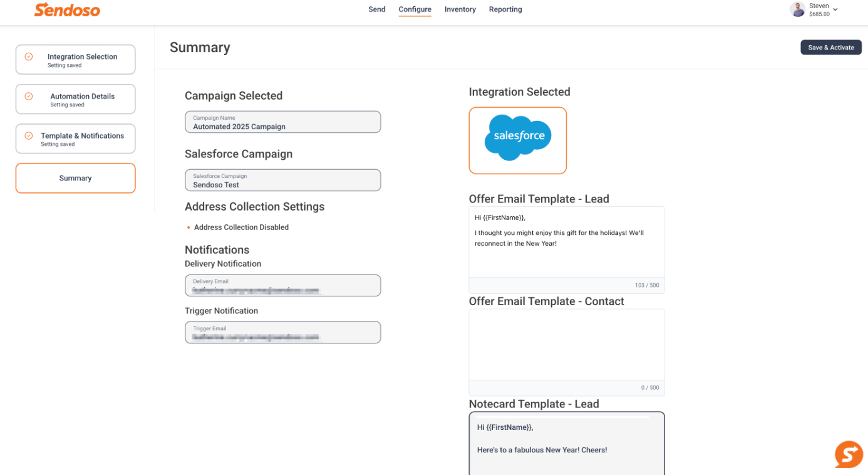Screen dimensions: 868x475
Task: Click the Campaign Name field
Action: pyautogui.click(x=282, y=122)
